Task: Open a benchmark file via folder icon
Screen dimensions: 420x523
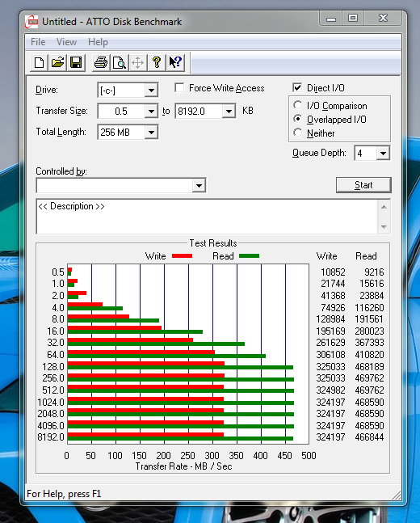Action: tap(57, 62)
